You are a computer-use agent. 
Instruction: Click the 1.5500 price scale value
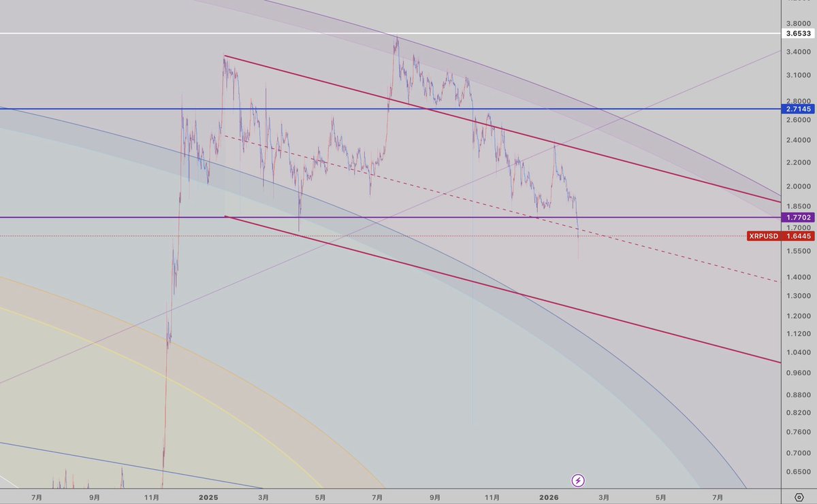point(797,251)
